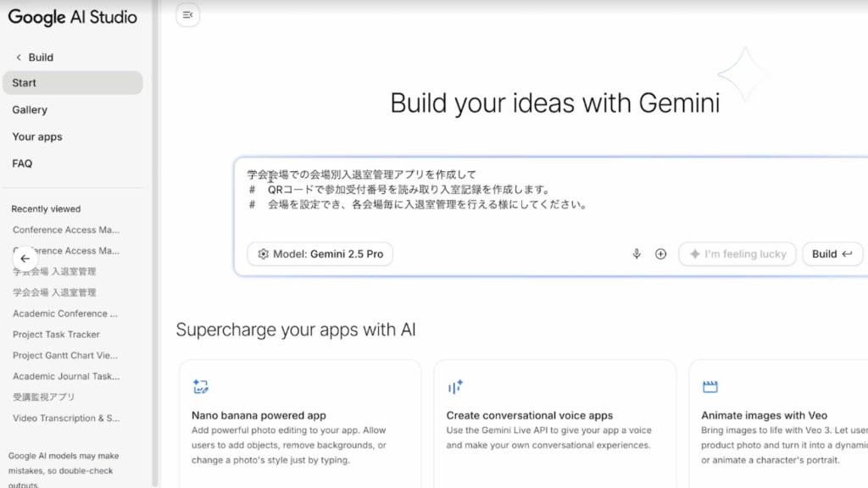This screenshot has height=488, width=868.
Task: Click the plus circle attach icon
Action: pos(661,254)
